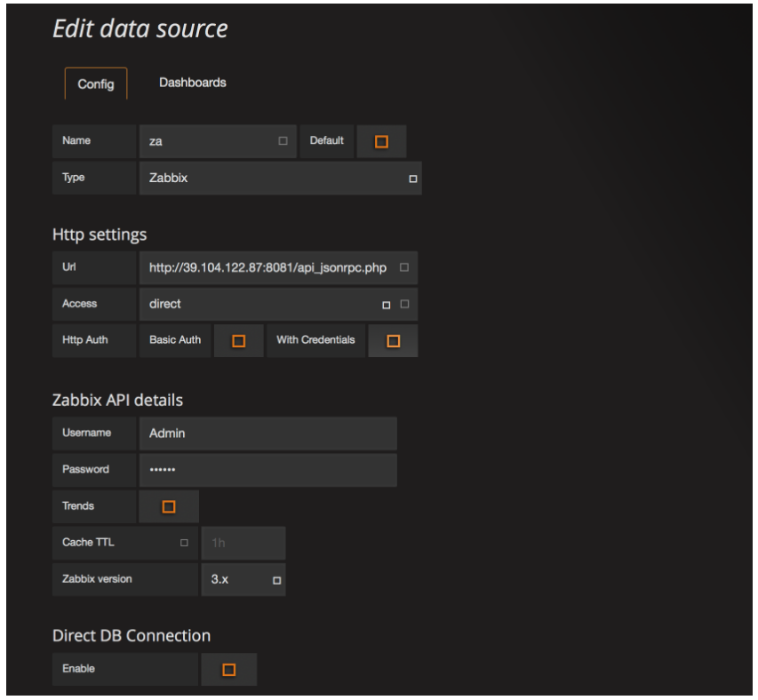Click the "Type" row label

click(x=74, y=178)
